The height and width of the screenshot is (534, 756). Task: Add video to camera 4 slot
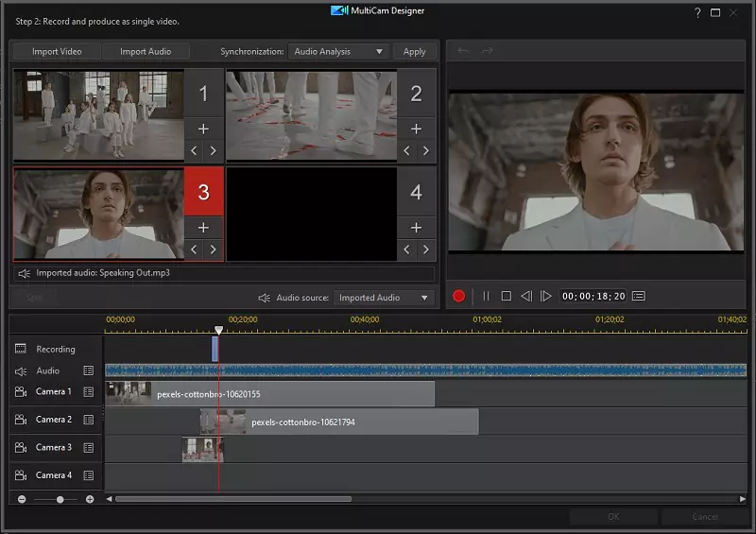416,227
